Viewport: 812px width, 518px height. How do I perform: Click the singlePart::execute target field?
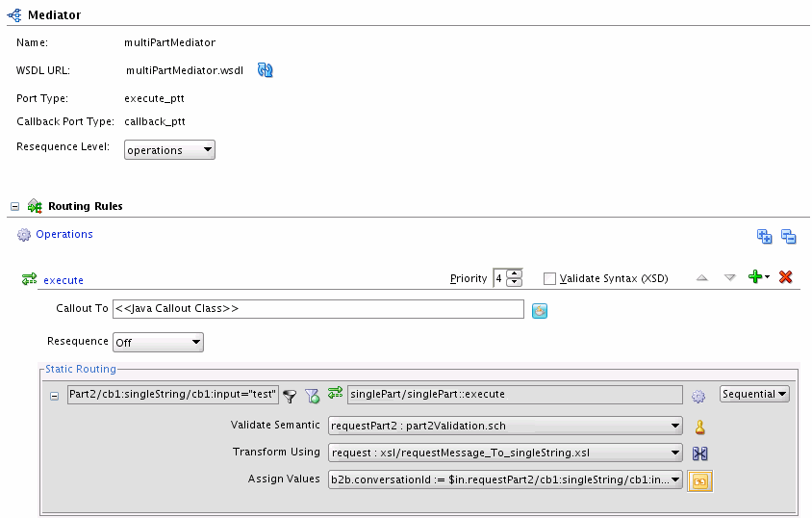(515, 394)
